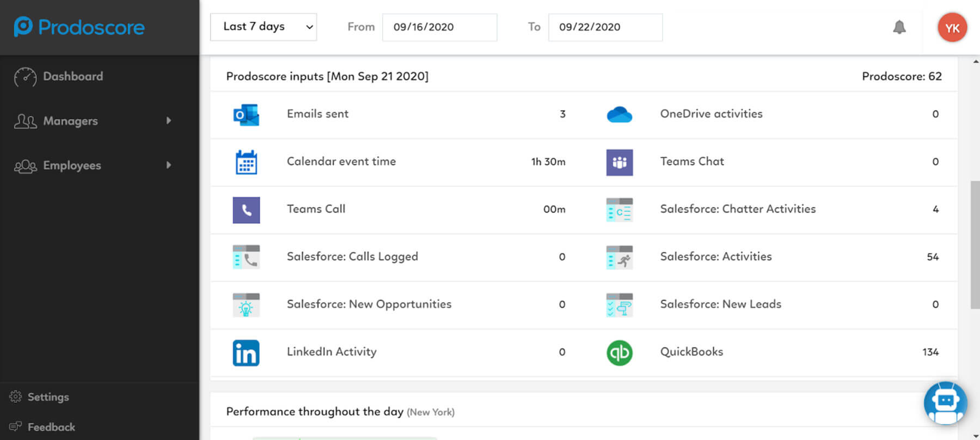Click the LinkedIn Activity label
The image size is (980, 440).
(x=332, y=352)
